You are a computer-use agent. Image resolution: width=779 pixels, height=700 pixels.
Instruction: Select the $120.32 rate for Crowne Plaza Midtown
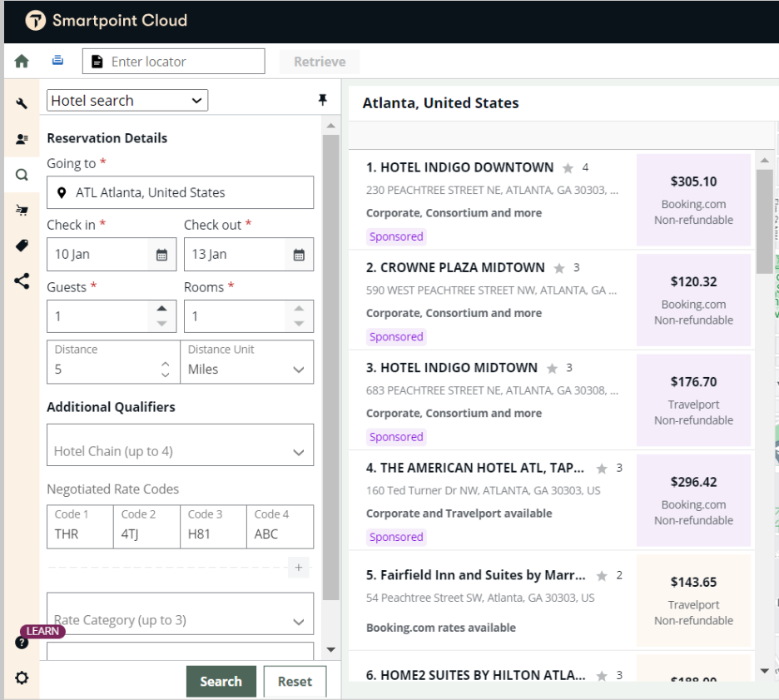click(x=693, y=300)
